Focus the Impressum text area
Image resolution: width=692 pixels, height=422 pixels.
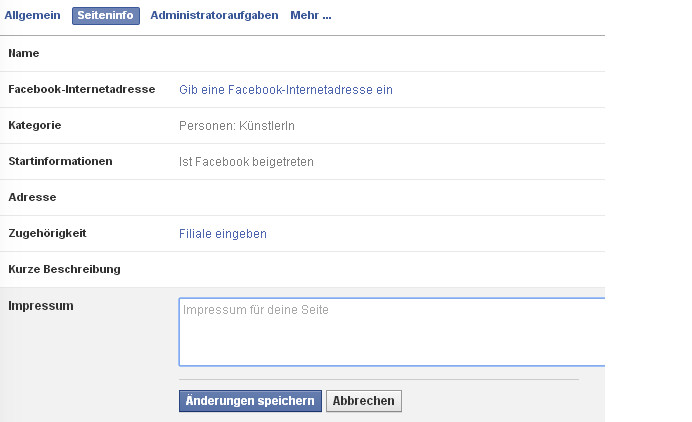(392, 332)
